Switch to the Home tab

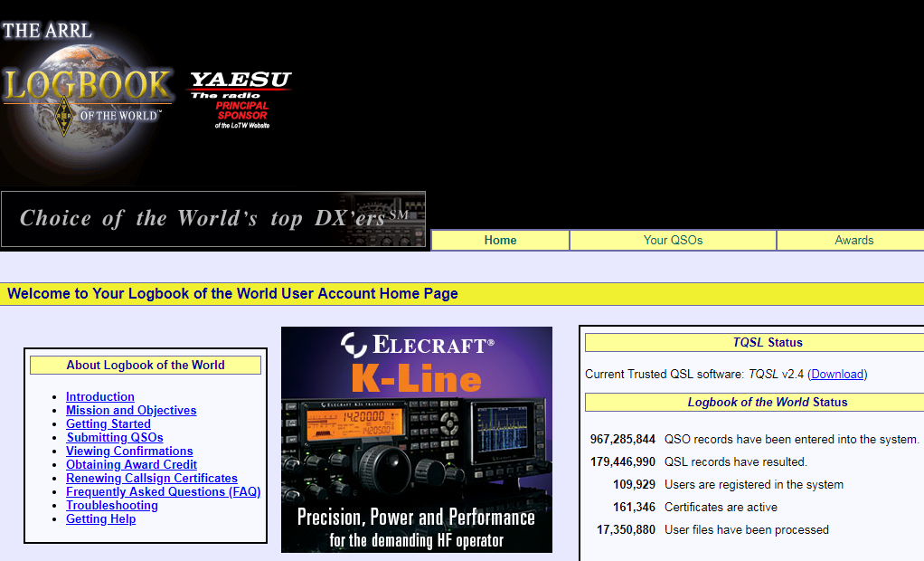500,241
